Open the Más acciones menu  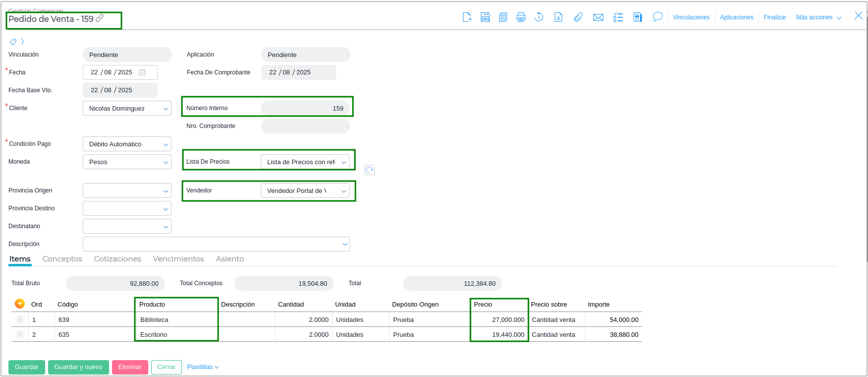[818, 17]
